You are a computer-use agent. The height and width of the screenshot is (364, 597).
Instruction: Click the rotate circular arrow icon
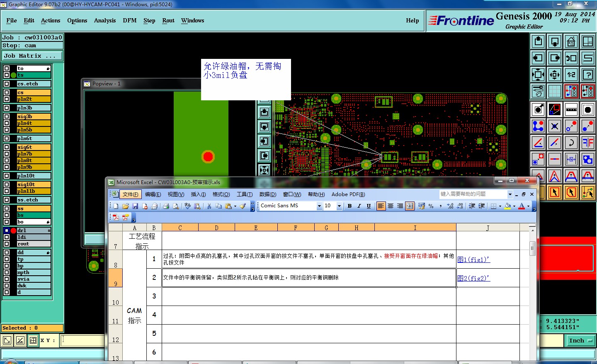coord(571,143)
